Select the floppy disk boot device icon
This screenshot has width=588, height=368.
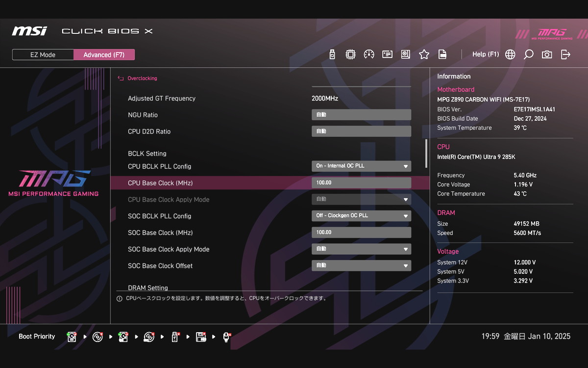[200, 337]
